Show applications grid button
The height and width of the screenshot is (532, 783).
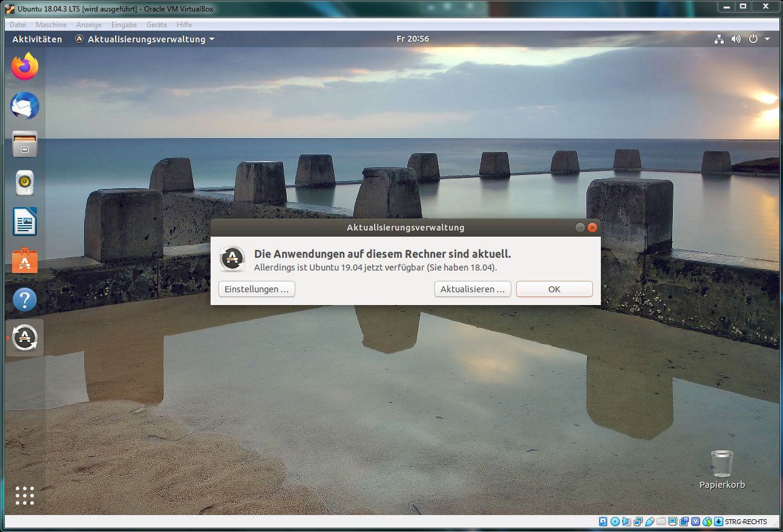pos(25,496)
